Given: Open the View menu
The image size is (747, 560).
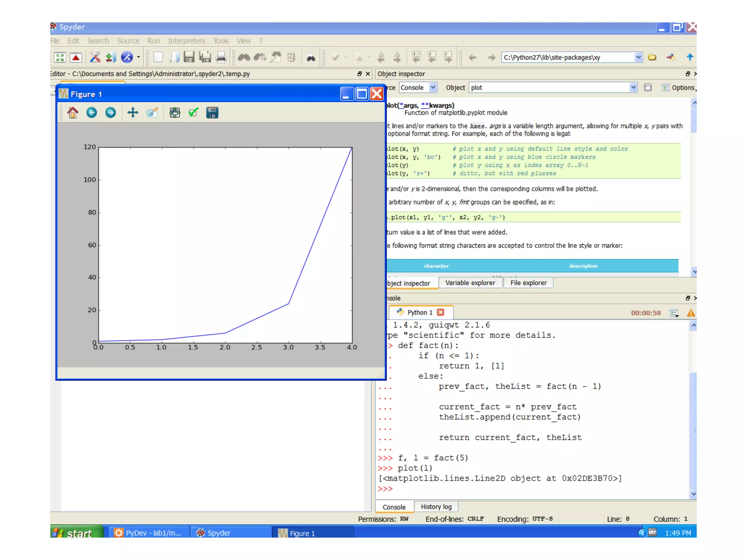Looking at the screenshot, I should (244, 41).
